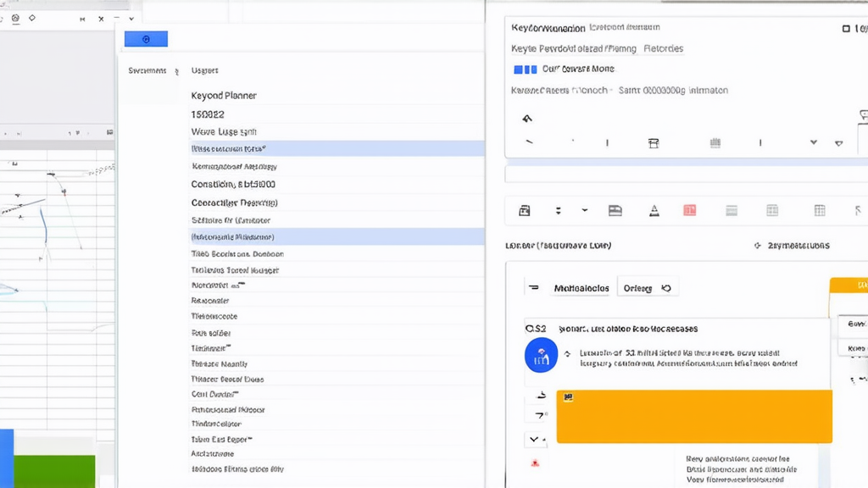Click the blue button with circle icon
Image resolution: width=868 pixels, height=488 pixels.
click(146, 39)
